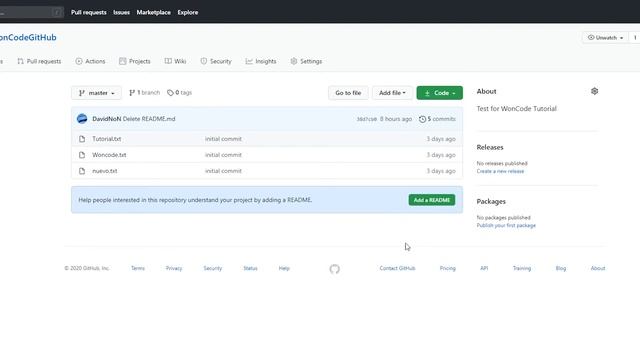Open Pull requests in top navigation bar
Screen dimensions: 640x360
(89, 12)
